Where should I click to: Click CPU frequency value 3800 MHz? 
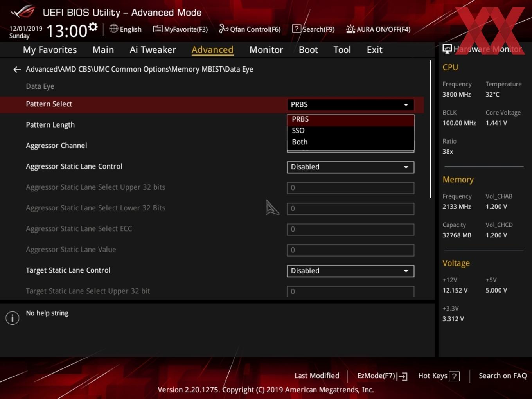457,95
